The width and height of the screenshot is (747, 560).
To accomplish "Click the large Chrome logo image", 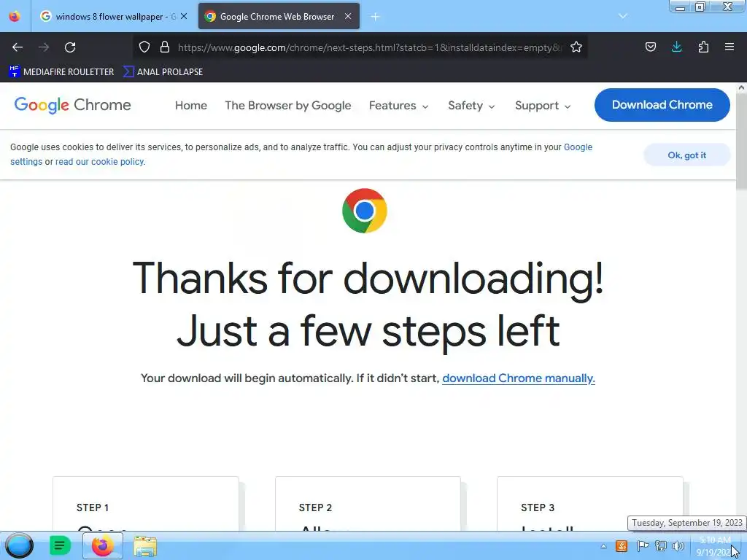I will point(365,211).
